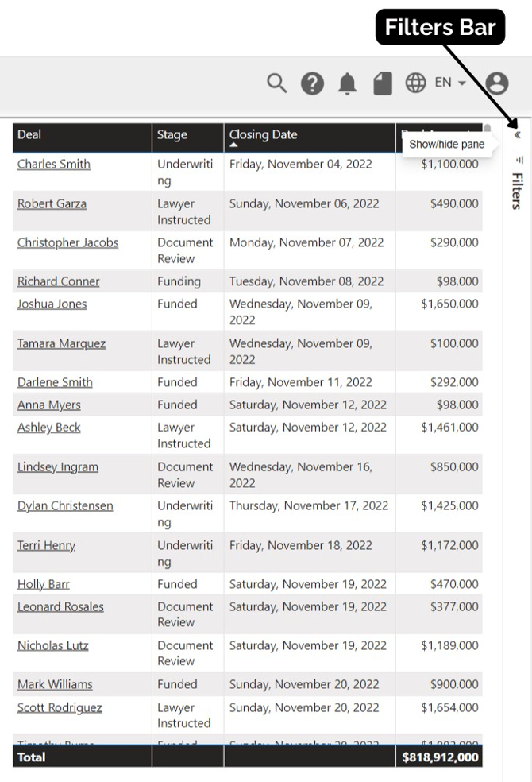Click the help question mark icon
The height and width of the screenshot is (782, 532).
(x=312, y=83)
